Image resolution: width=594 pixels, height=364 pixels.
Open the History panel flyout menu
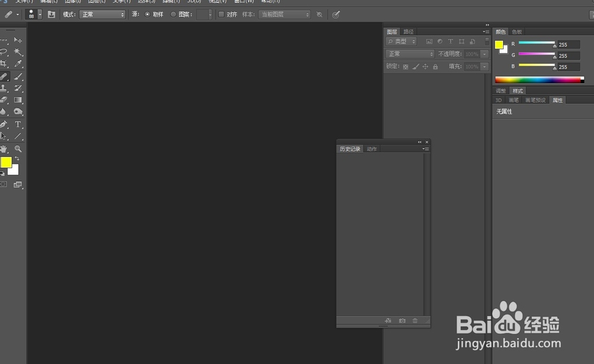tap(425, 149)
